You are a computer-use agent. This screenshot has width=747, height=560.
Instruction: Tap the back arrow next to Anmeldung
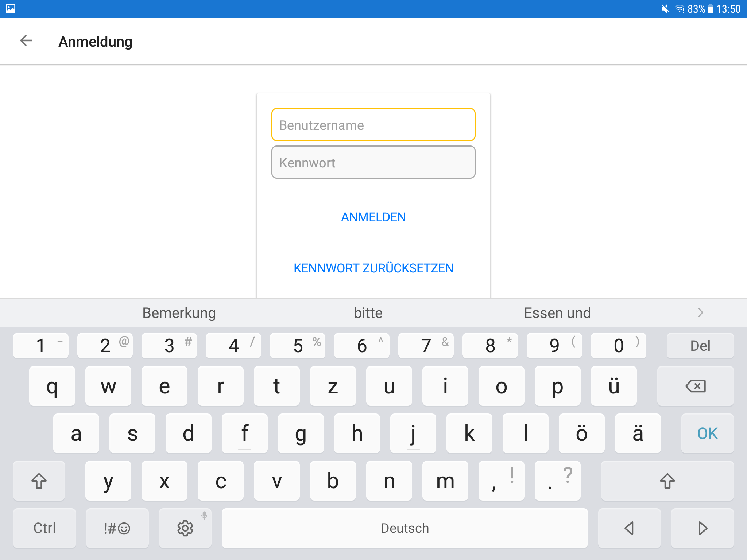coord(26,41)
